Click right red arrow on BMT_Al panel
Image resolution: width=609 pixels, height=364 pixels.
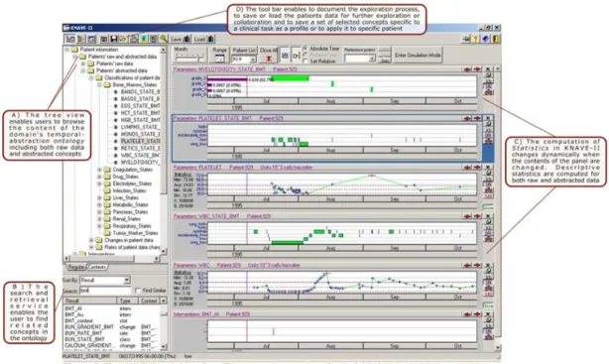[x=477, y=313]
